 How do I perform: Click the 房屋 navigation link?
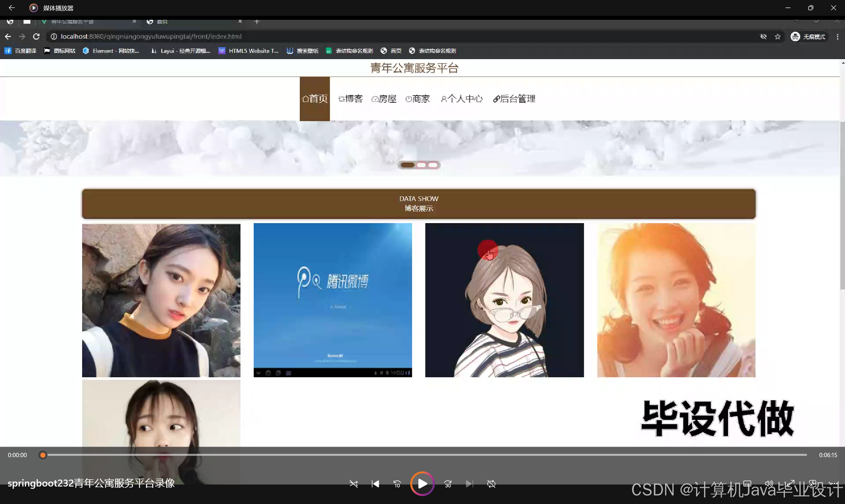pyautogui.click(x=384, y=99)
